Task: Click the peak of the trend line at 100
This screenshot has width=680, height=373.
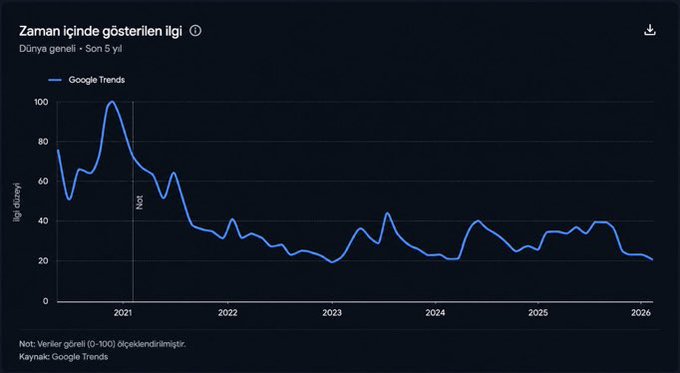Action: click(112, 102)
